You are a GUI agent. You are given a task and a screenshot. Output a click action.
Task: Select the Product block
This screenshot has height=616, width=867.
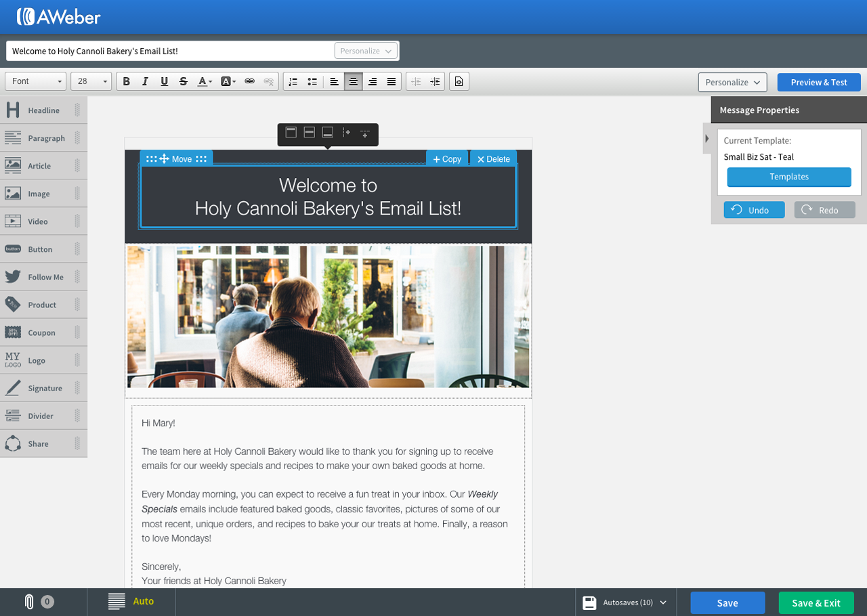click(x=43, y=305)
